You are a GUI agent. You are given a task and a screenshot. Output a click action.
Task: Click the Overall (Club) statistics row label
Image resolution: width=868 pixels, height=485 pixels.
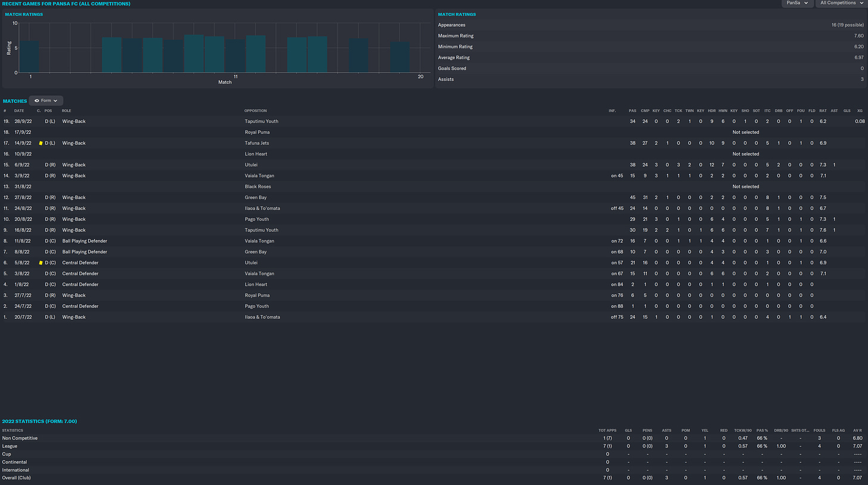click(16, 478)
